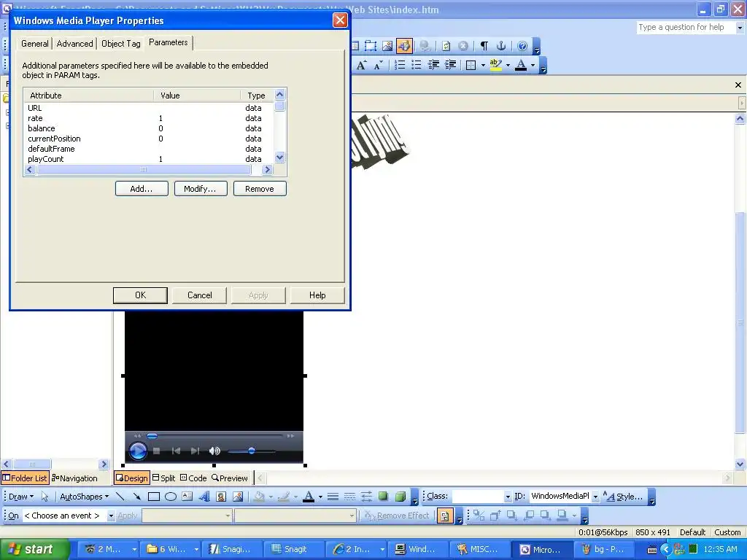Confirm dialog with OK button
The height and width of the screenshot is (560, 747).
click(140, 295)
